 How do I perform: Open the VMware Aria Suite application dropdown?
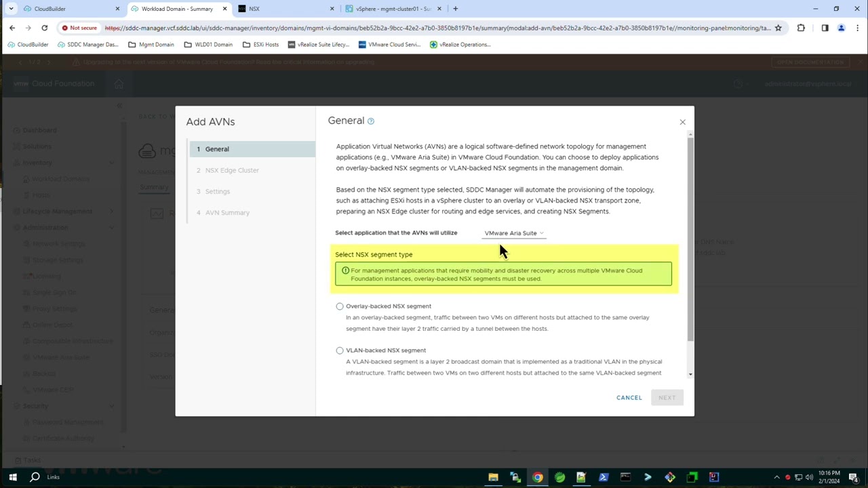[x=514, y=233]
